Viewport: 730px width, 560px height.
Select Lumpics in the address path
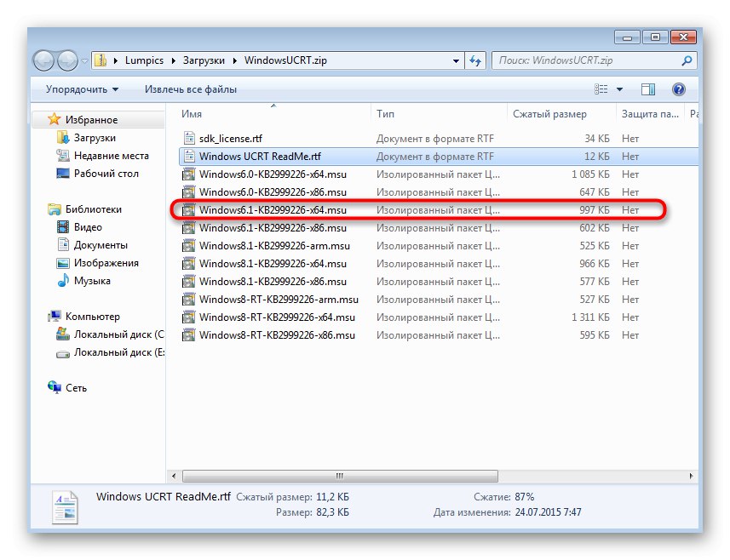[144, 60]
